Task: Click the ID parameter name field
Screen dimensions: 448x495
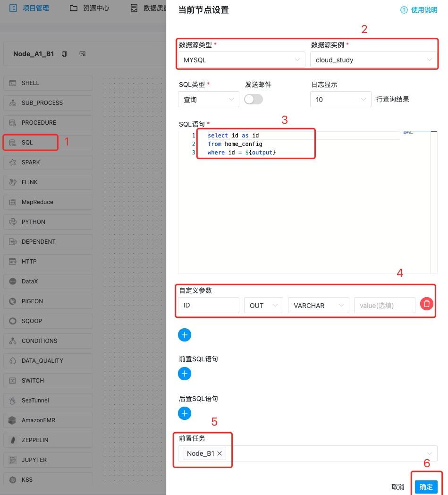Action: [x=209, y=305]
